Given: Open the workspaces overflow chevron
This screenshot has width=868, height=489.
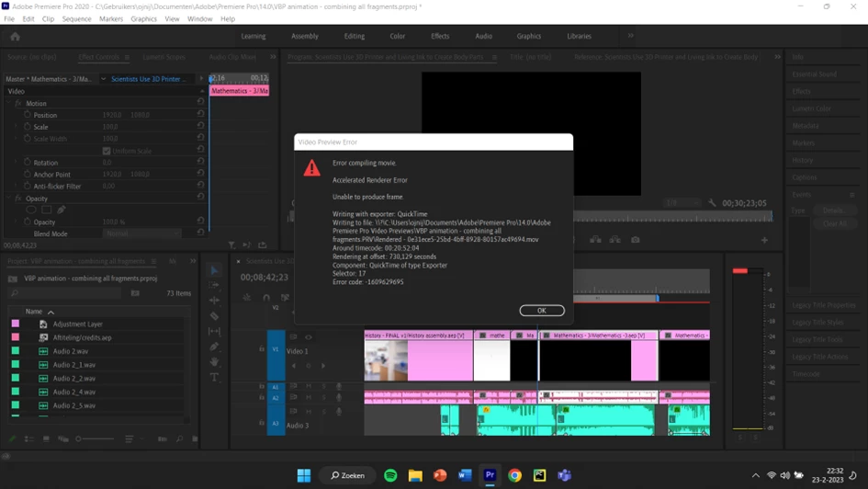Looking at the screenshot, I should [630, 36].
